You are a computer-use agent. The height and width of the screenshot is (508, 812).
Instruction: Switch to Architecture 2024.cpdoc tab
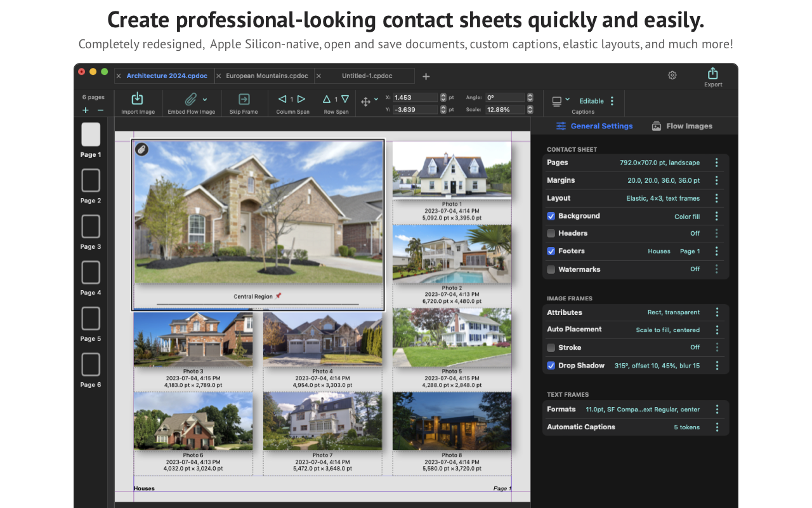click(x=167, y=76)
